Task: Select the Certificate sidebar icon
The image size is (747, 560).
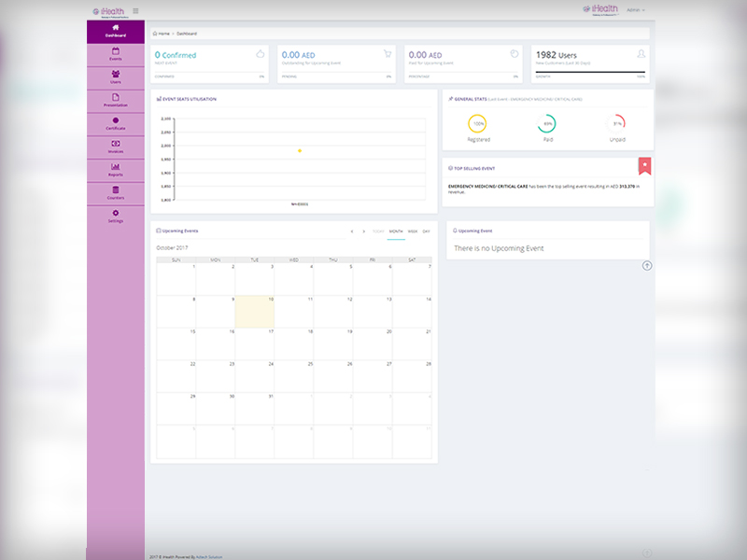Action: coord(116,123)
